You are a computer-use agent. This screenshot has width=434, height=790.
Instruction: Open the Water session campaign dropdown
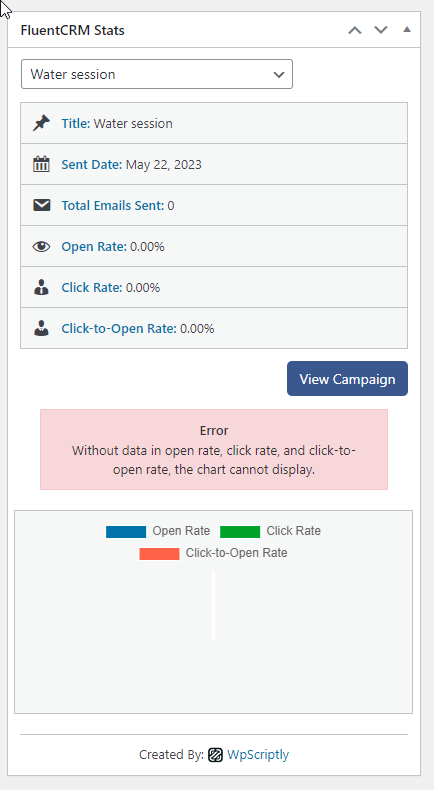click(x=157, y=74)
